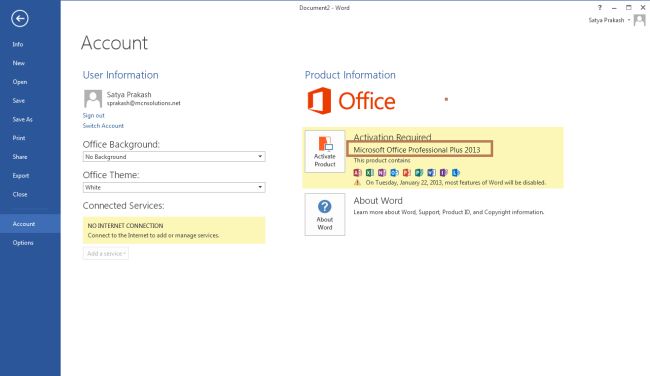The width and height of the screenshot is (650, 376).
Task: Open the Office Background dropdown
Action: [x=174, y=157]
